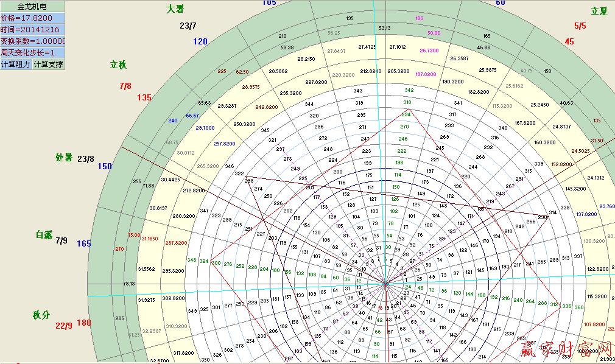
Task: Click the red 7/8 date marker
Action: 125,86
